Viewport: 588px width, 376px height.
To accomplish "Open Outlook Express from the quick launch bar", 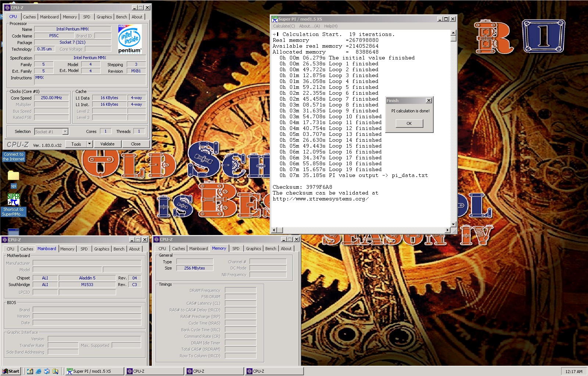I will click(x=47, y=371).
